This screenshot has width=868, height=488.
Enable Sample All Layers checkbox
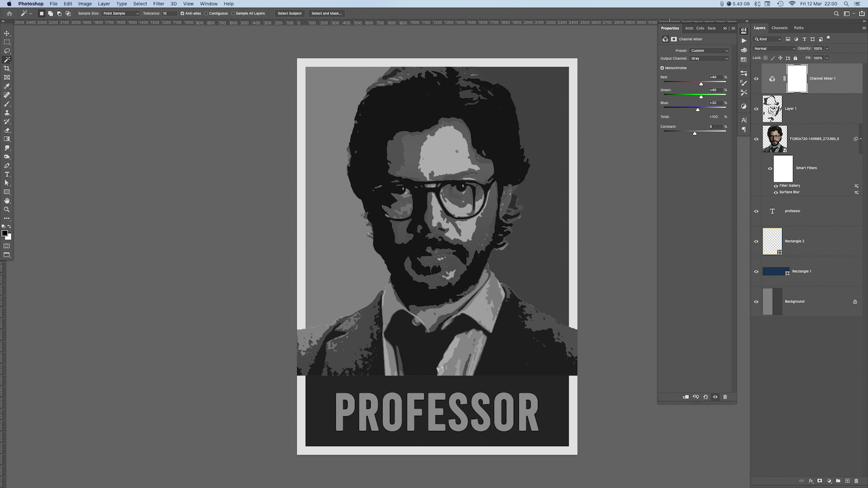[233, 13]
